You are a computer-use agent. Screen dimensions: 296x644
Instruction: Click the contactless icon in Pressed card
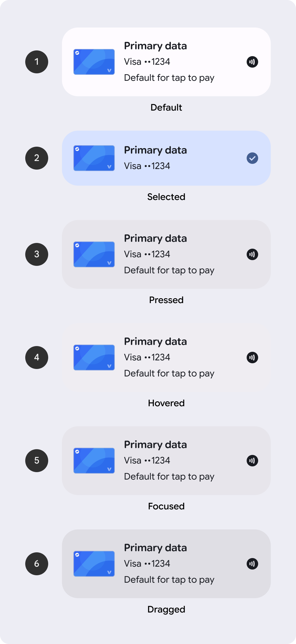coord(252,254)
